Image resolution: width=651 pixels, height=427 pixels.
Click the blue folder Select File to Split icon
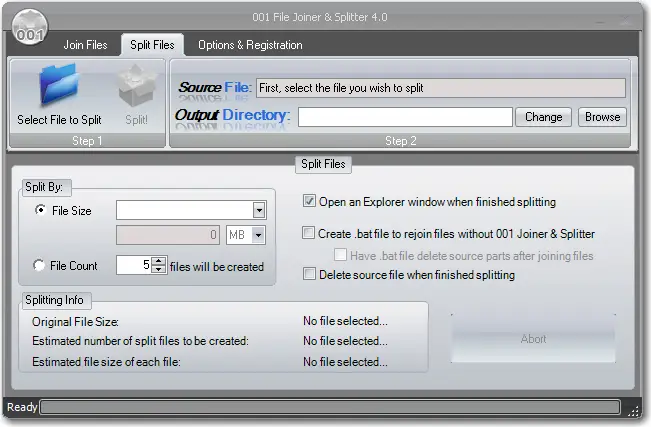click(x=59, y=83)
